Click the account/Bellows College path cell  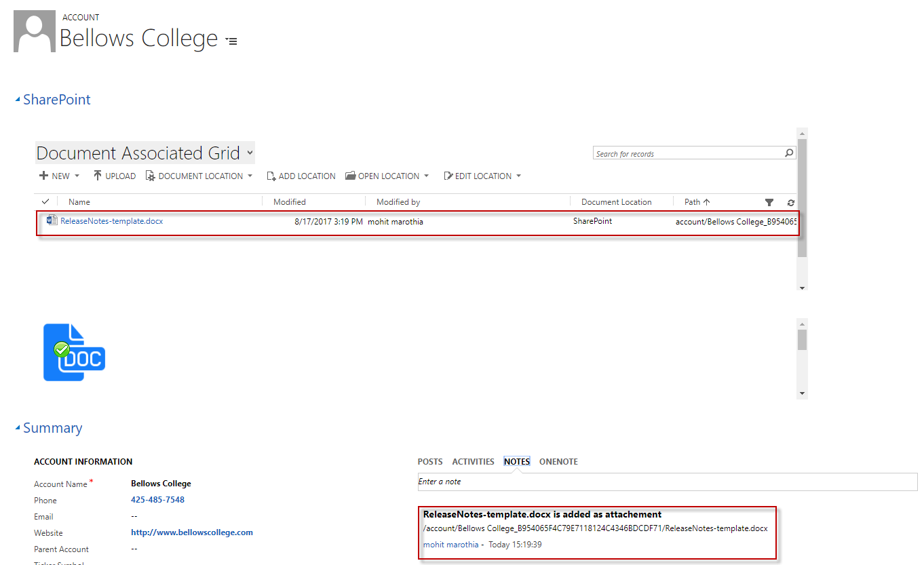click(x=735, y=222)
